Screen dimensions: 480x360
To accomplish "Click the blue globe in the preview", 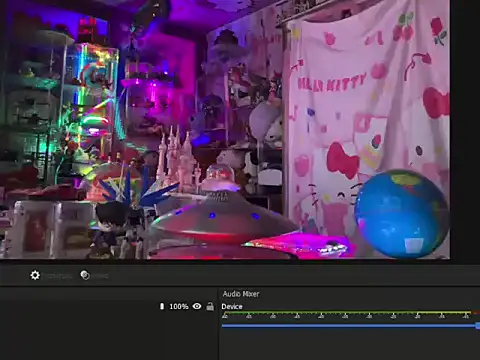I will 402,213.
